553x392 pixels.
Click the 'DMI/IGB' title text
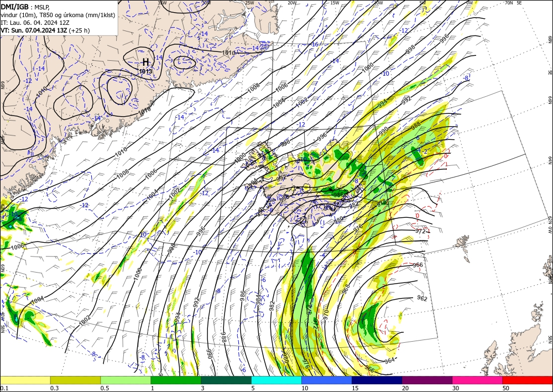coord(14,6)
